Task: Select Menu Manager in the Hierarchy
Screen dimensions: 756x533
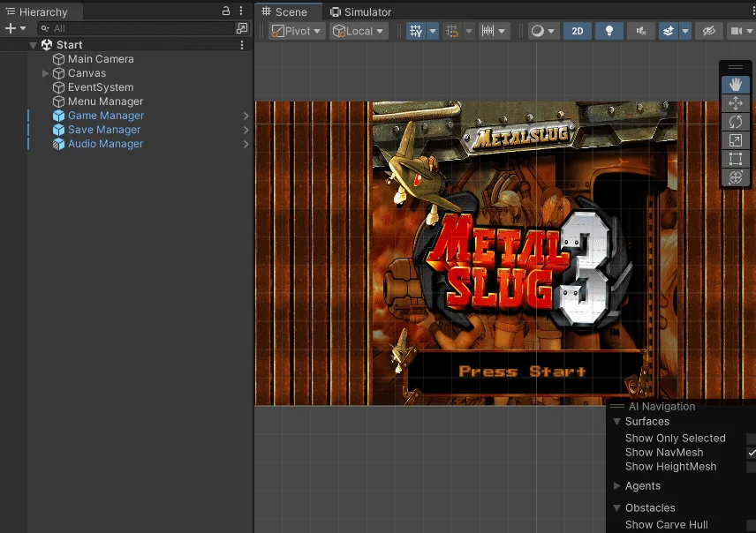Action: coord(106,101)
